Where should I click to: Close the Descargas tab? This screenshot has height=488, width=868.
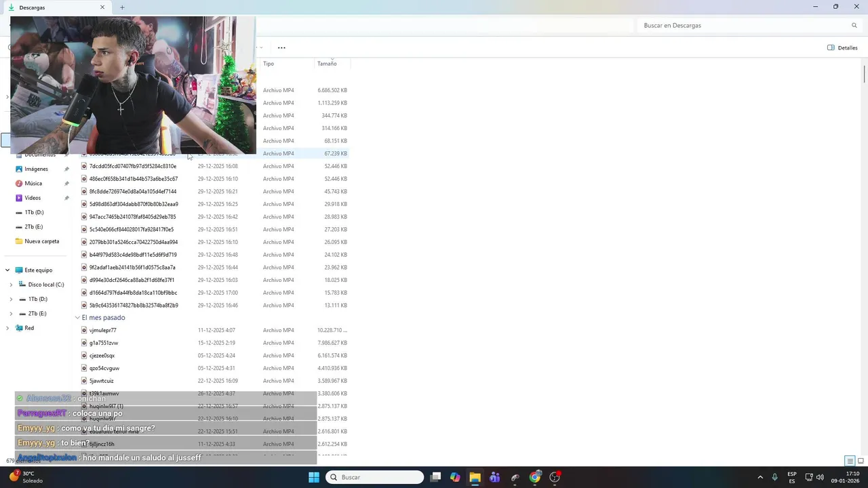click(x=102, y=7)
